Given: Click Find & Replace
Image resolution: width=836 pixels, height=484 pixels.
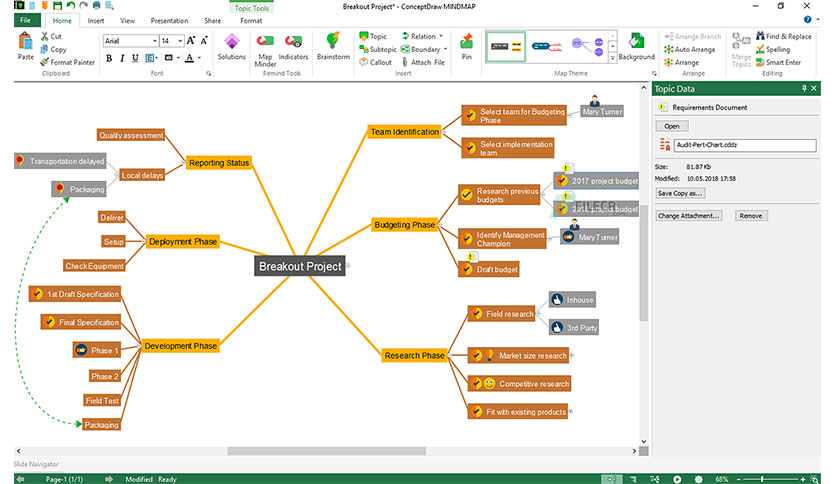Looking at the screenshot, I should [x=784, y=36].
